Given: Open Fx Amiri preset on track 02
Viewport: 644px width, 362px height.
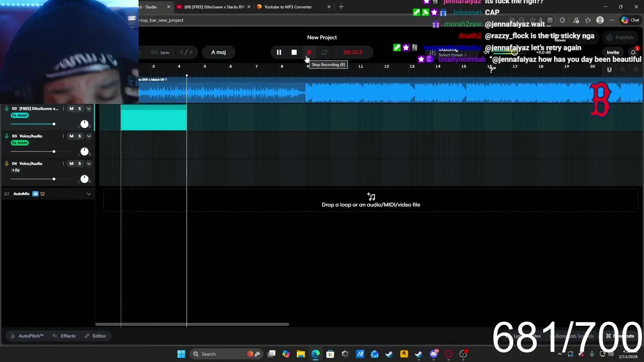Looking at the screenshot, I should pyautogui.click(x=20, y=116).
